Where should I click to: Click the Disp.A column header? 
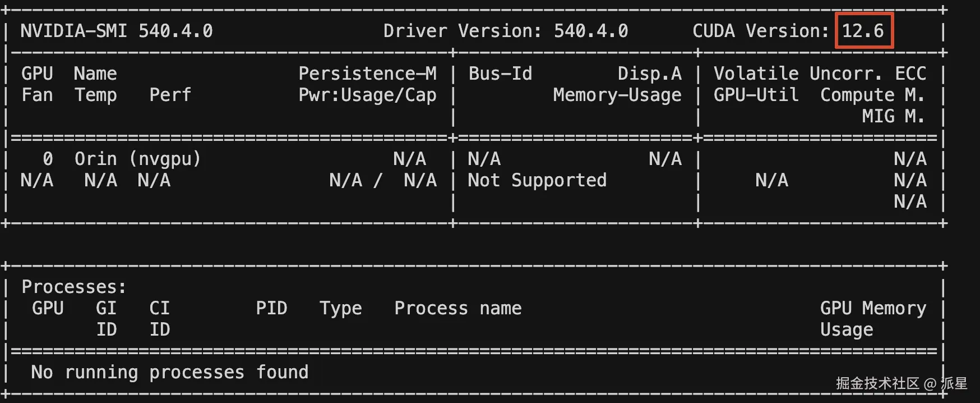[649, 74]
